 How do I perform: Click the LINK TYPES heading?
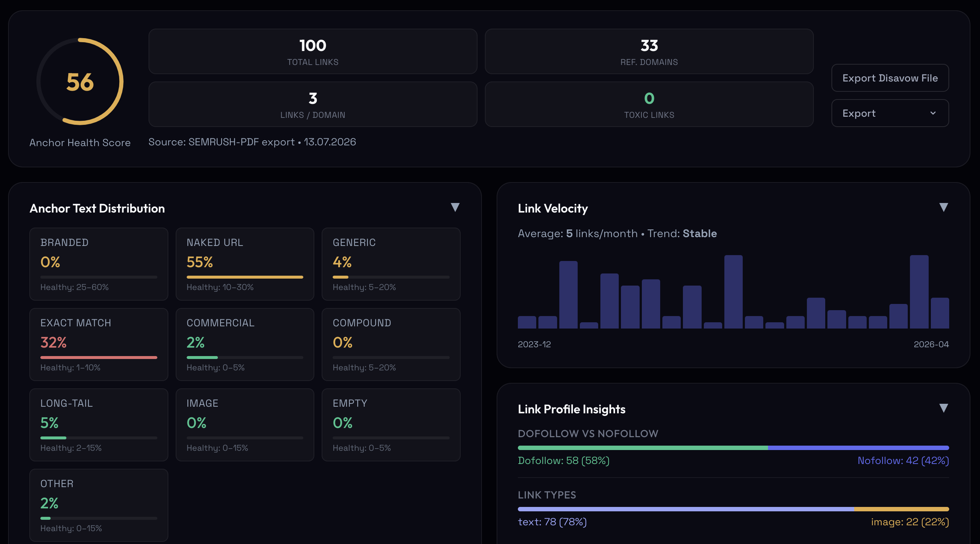coord(547,495)
